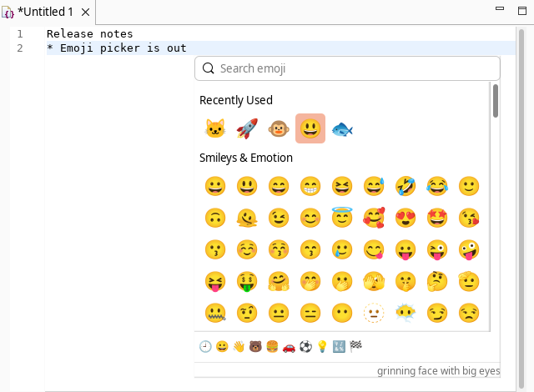
Task: Pick the face without mouth emoji
Action: tap(342, 313)
